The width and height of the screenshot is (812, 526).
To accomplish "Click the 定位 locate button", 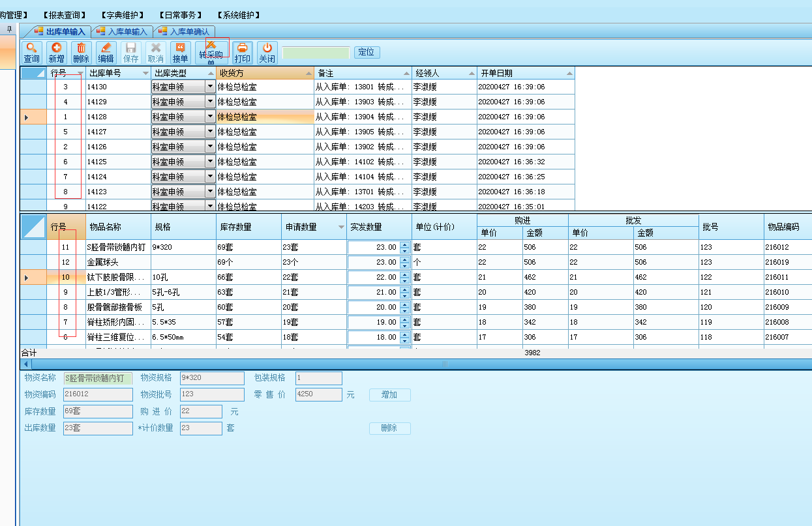I will [367, 52].
